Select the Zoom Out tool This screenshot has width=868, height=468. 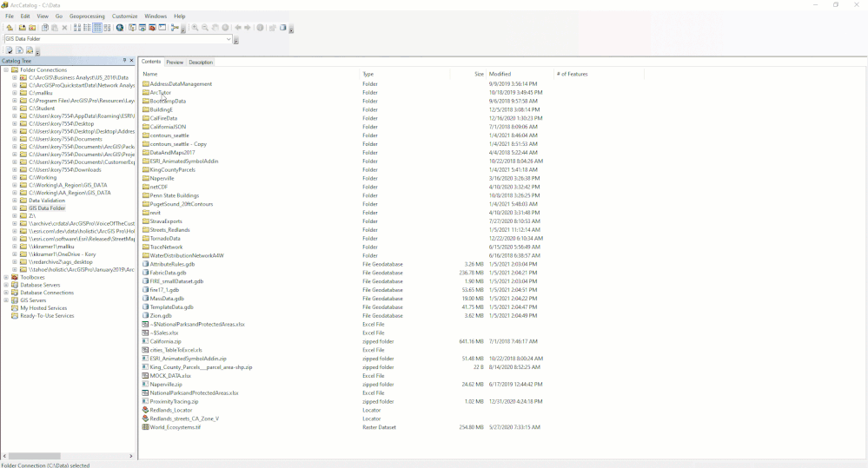[x=205, y=28]
